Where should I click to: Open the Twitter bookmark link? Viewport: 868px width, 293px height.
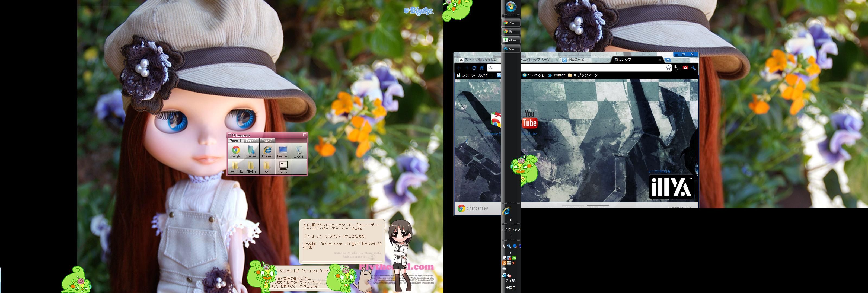click(556, 75)
